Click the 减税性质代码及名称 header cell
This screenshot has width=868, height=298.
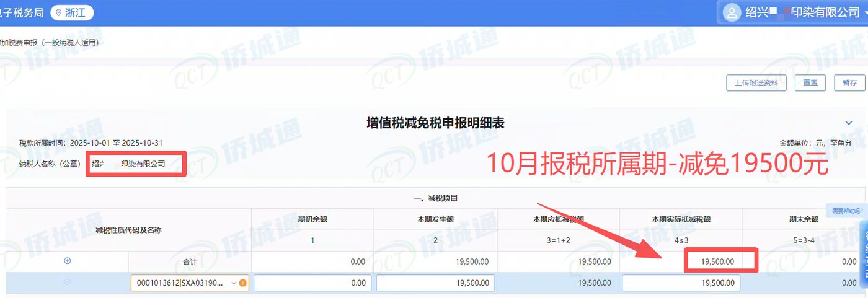point(128,230)
